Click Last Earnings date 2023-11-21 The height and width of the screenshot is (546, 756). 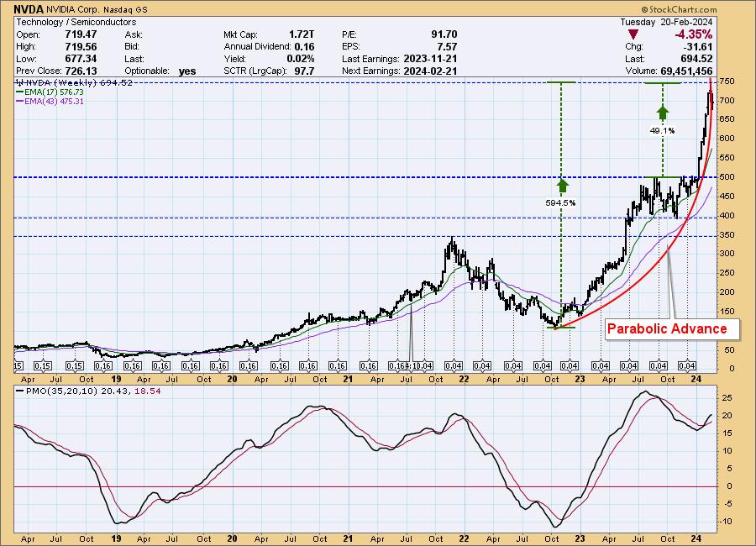click(x=430, y=59)
